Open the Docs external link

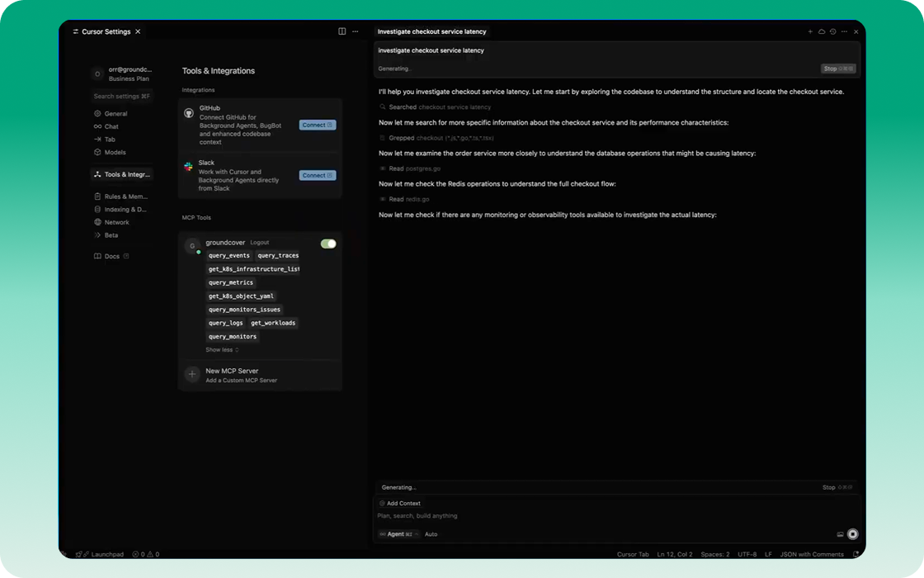pyautogui.click(x=112, y=257)
